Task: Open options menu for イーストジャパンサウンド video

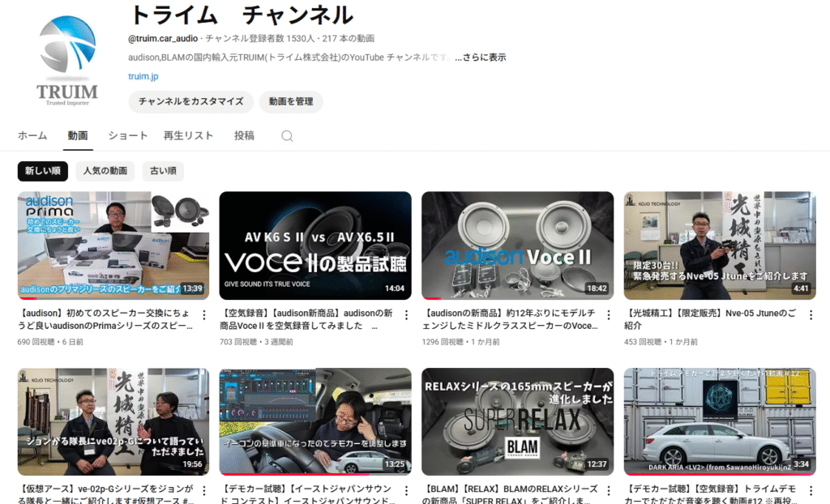Action: point(406,491)
